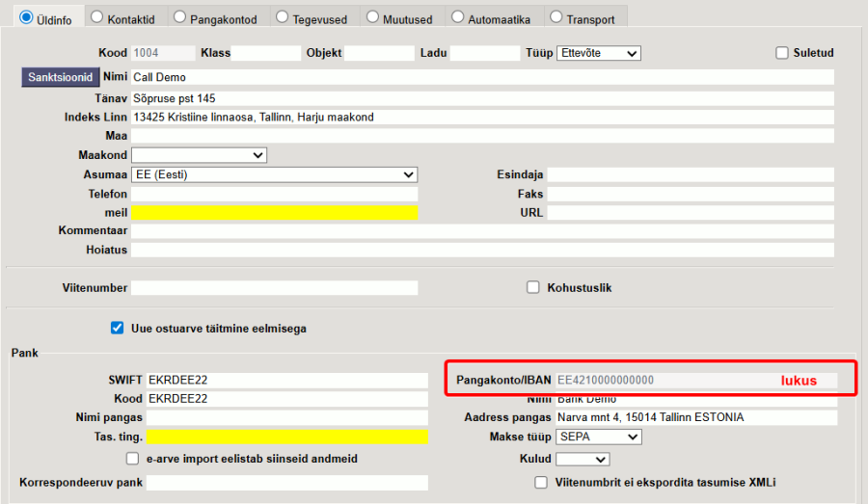
Task: Enable the Suletud checkbox
Action: tap(782, 53)
